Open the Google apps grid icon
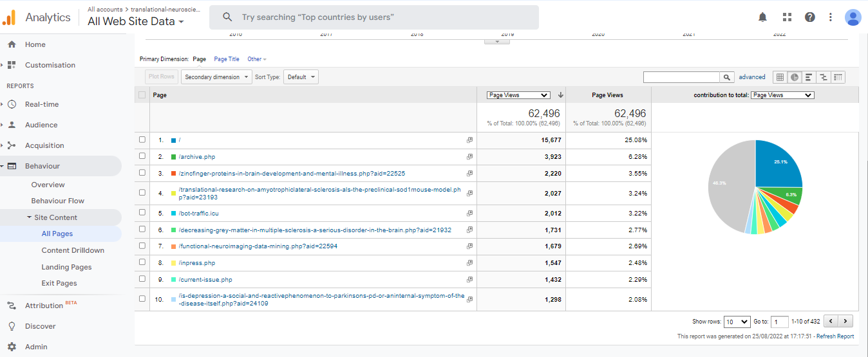 787,17
